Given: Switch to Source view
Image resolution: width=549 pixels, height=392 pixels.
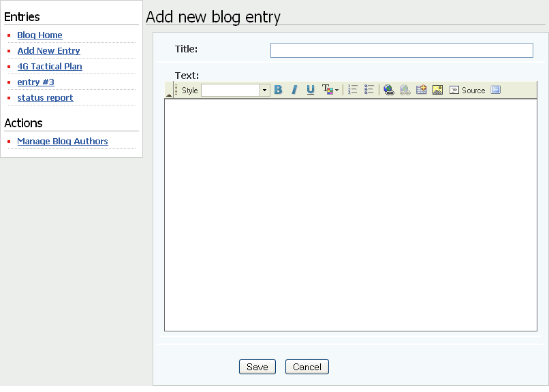Looking at the screenshot, I should 467,89.
